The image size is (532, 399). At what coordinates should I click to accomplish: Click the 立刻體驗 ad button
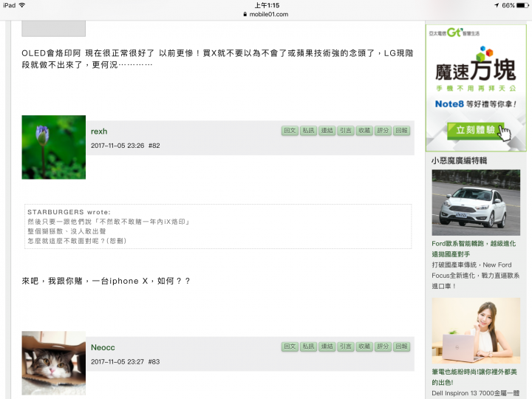(476, 130)
